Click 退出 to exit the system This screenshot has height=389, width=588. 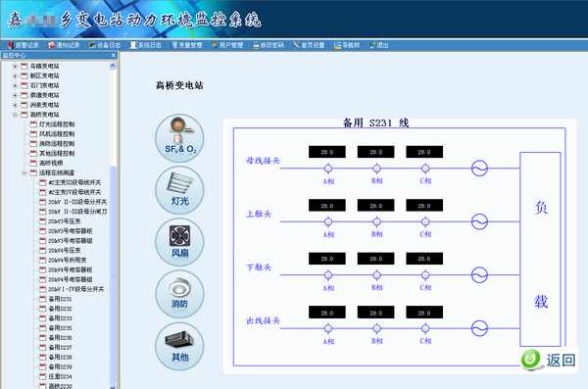click(x=378, y=45)
